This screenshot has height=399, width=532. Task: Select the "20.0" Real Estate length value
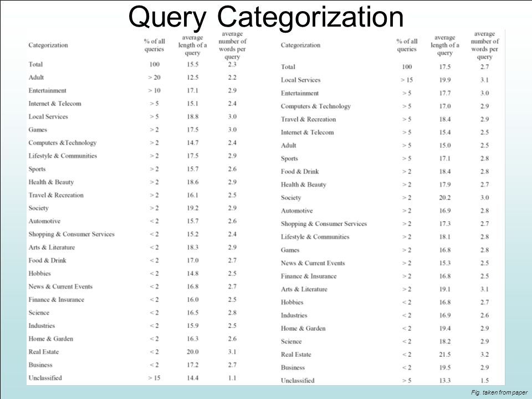(x=192, y=352)
